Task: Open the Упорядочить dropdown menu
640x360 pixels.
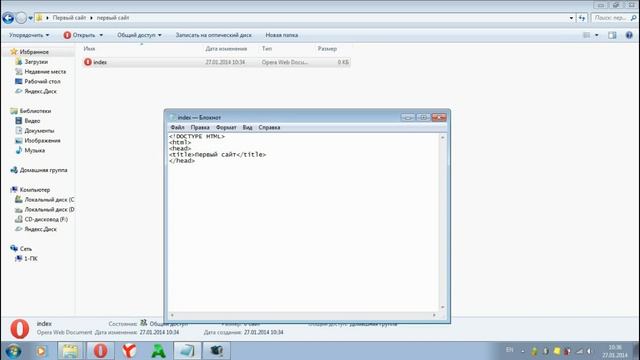Action: click(29, 35)
